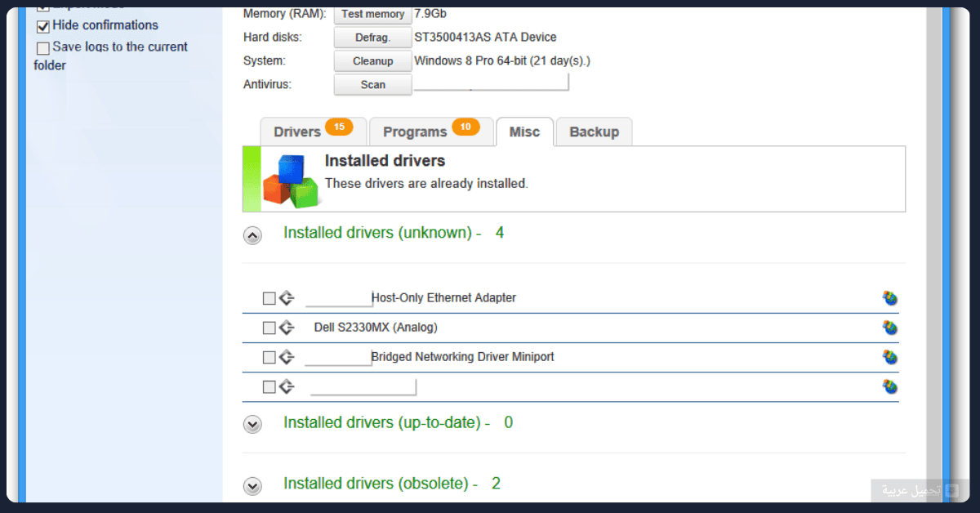Click the Cleanup button
This screenshot has height=513, width=980.
point(372,61)
